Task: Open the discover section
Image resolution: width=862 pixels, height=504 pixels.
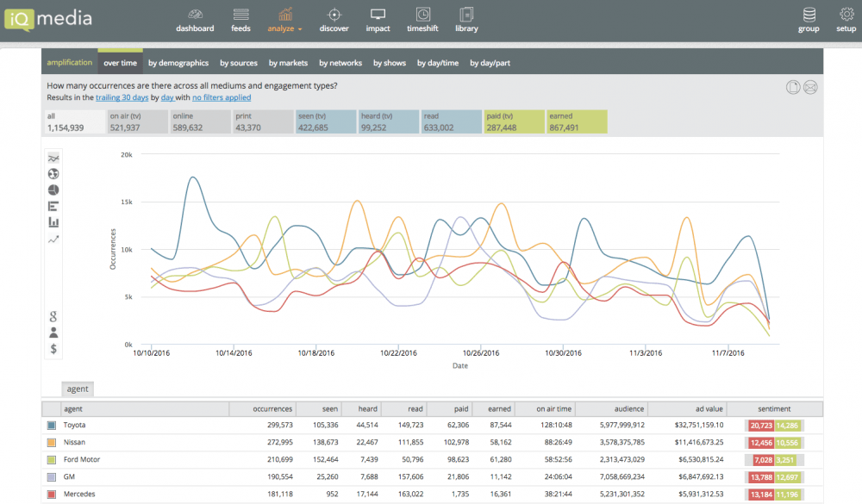Action: (334, 20)
